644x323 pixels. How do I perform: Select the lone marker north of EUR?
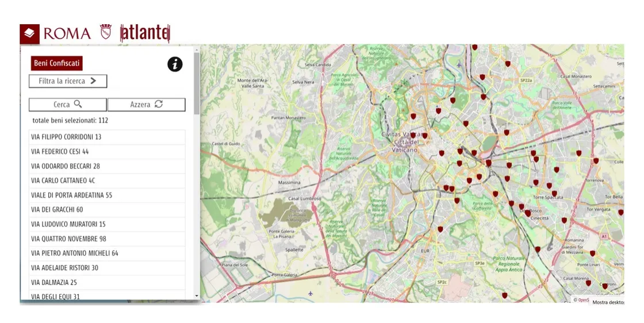(x=440, y=229)
